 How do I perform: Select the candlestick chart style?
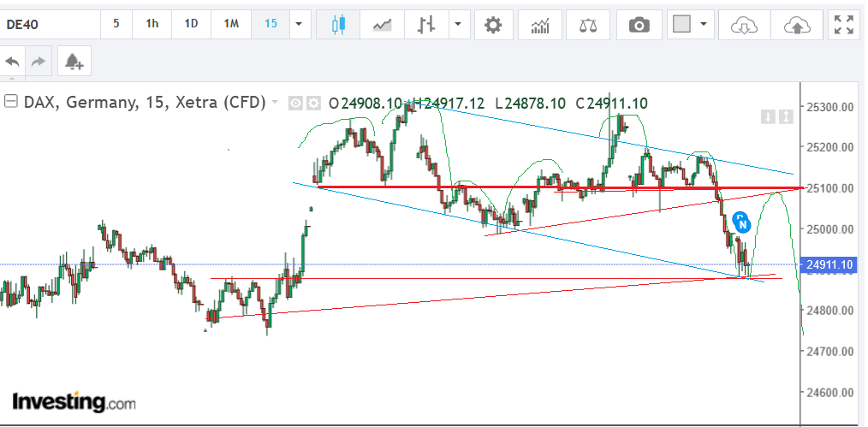(x=338, y=25)
